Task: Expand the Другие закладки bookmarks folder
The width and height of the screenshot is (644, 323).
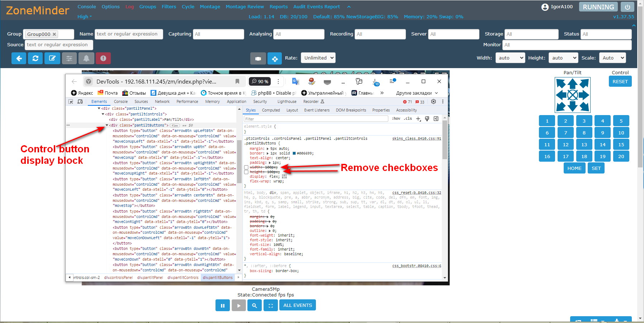Action: (417, 93)
